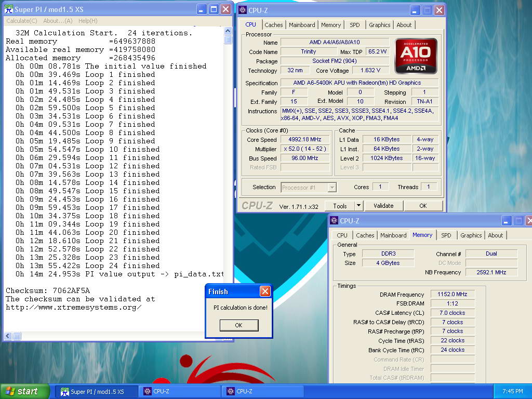Screen dimensions: 532x399
Task: Click the Channel # Dual value
Action: 491,254
